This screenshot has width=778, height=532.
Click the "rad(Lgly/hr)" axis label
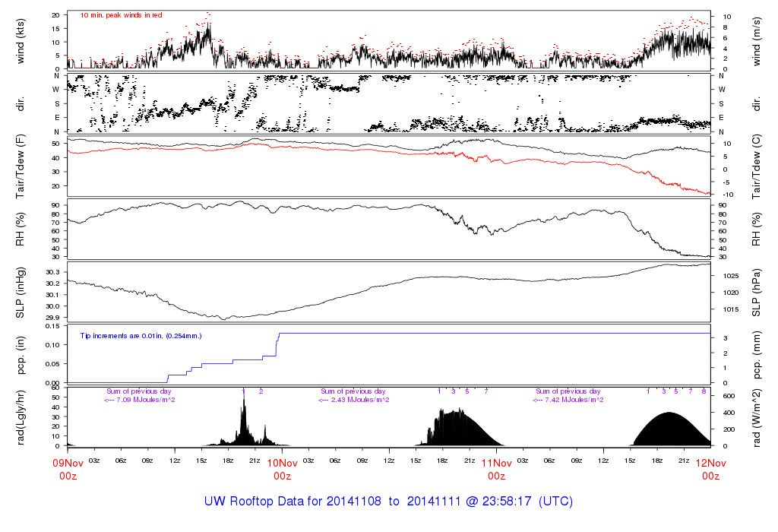(x=22, y=416)
